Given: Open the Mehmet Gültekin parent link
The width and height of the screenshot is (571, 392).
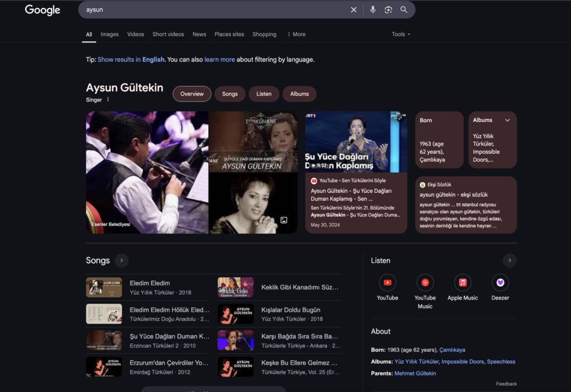Looking at the screenshot, I should [x=415, y=373].
